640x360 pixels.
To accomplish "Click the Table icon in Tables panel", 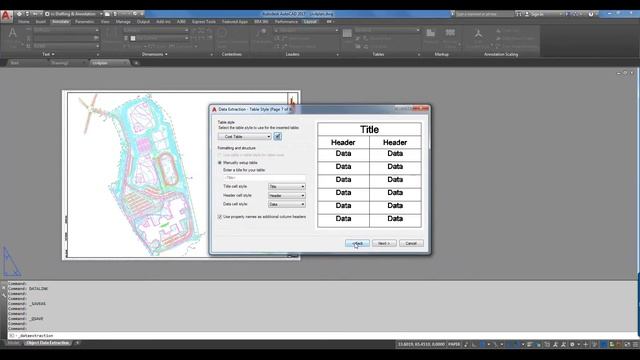I will [x=347, y=33].
